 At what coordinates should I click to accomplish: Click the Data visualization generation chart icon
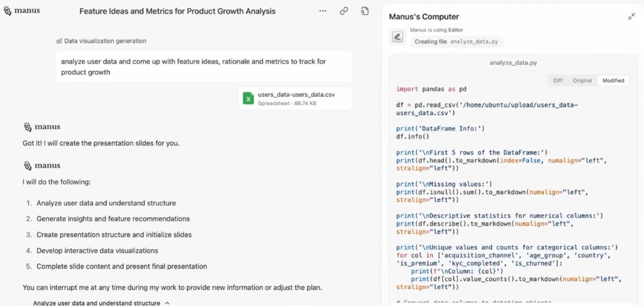[59, 41]
